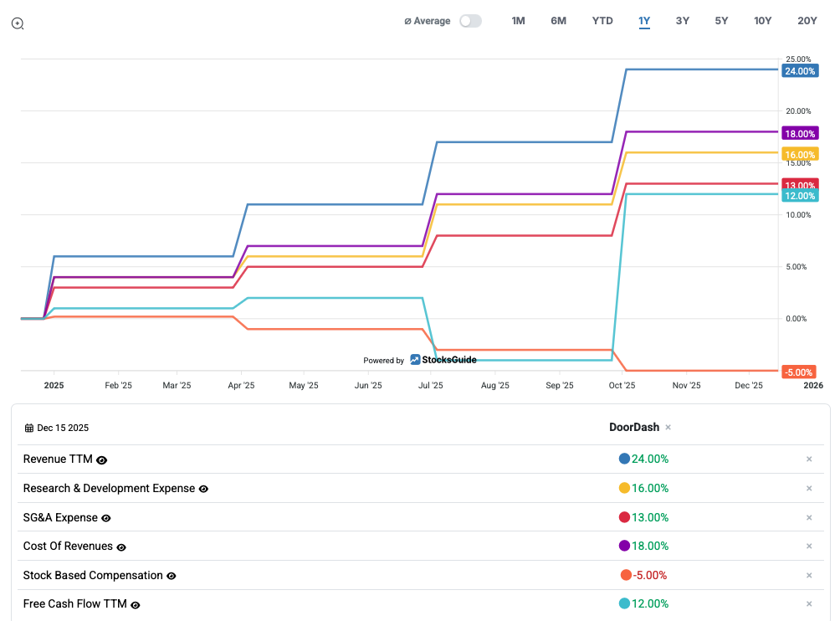Click the teal Free Cash Flow color dot
This screenshot has height=621, width=840.
click(x=624, y=603)
